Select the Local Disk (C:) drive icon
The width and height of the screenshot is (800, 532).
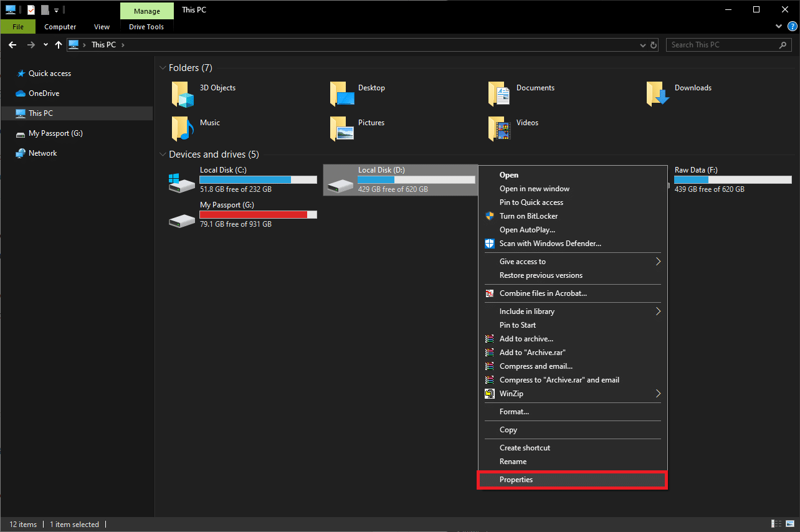(181, 182)
